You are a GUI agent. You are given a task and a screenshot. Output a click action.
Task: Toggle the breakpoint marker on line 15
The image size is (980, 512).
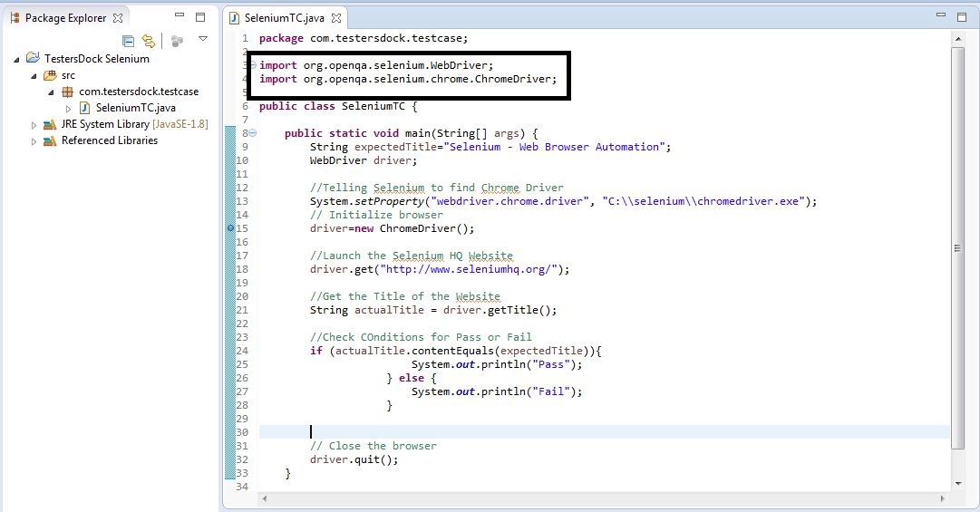pos(230,228)
